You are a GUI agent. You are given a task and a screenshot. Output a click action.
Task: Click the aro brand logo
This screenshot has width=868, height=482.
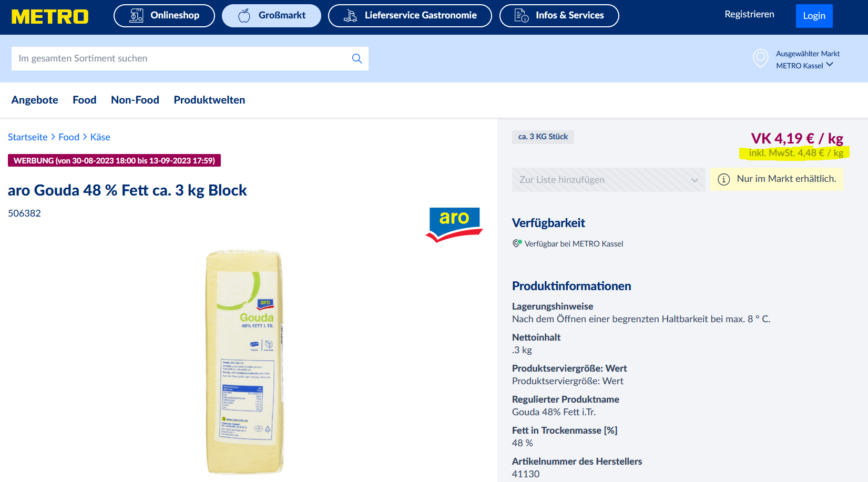(454, 224)
